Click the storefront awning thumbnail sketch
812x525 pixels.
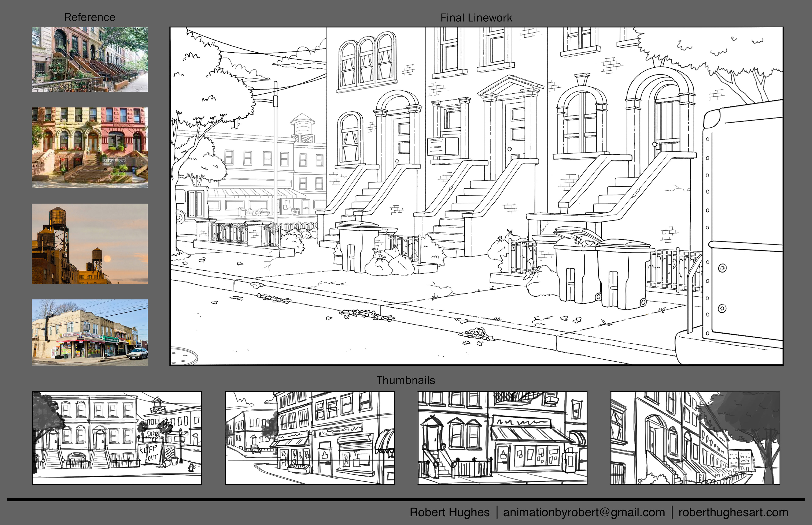tap(502, 438)
